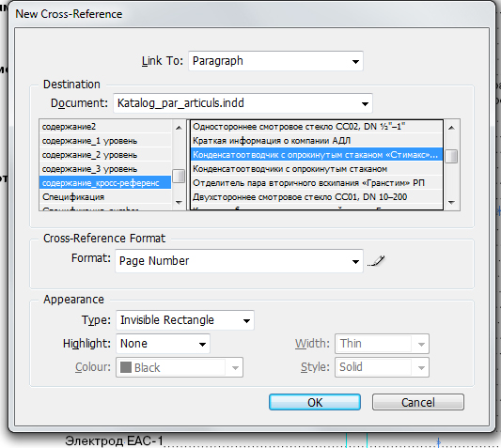Select paragraph Конденсатоотводчик с опрокинутым стаканом «Стимакс»
Screen dimensions: 501x448
click(317, 155)
